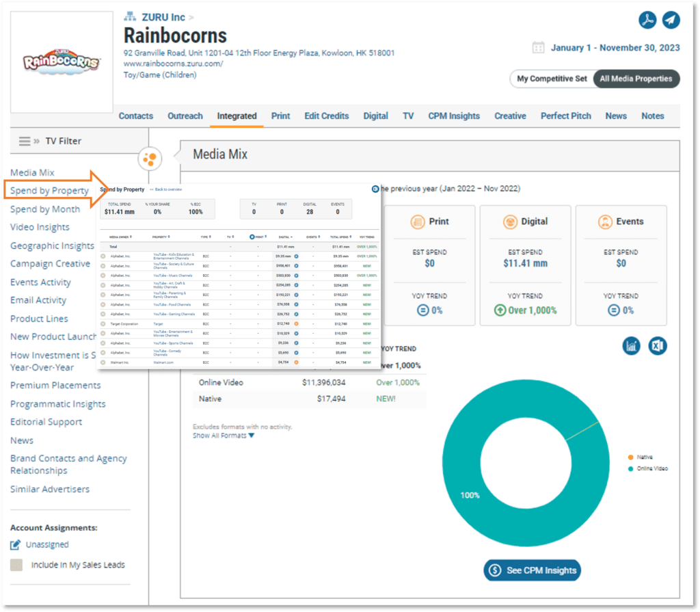Open the TV tab
This screenshot has width=700, height=612.
[x=408, y=116]
